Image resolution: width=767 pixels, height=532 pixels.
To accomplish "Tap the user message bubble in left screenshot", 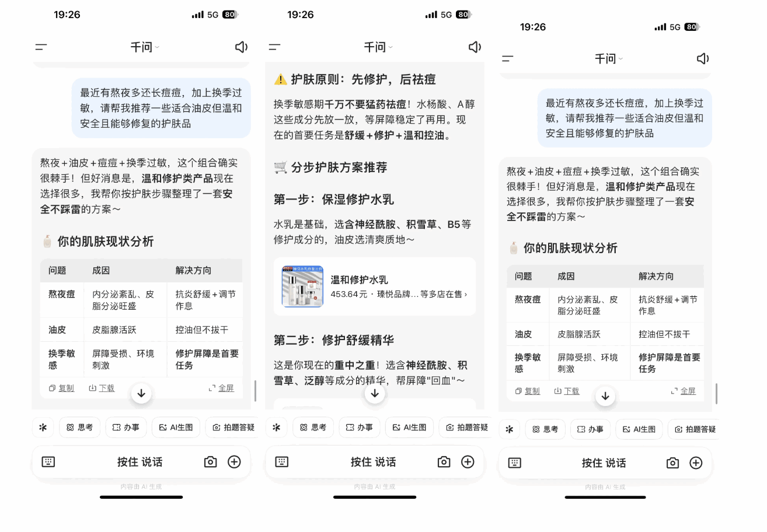I will pos(161,108).
